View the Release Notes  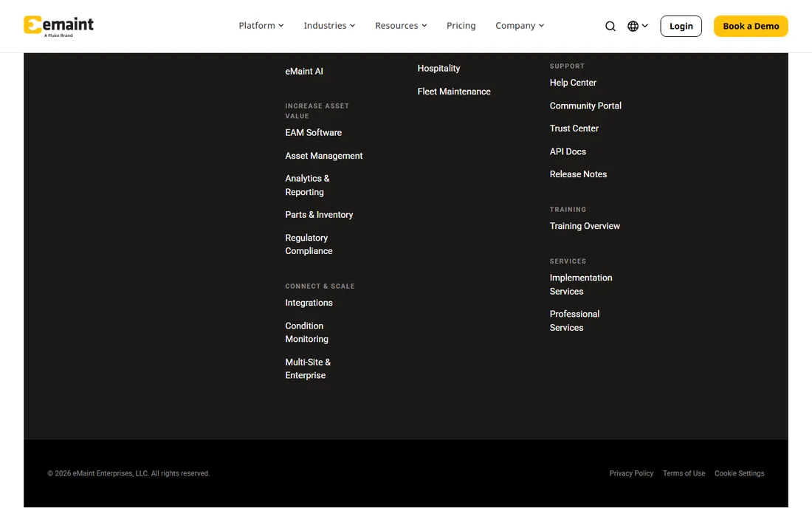pyautogui.click(x=578, y=174)
